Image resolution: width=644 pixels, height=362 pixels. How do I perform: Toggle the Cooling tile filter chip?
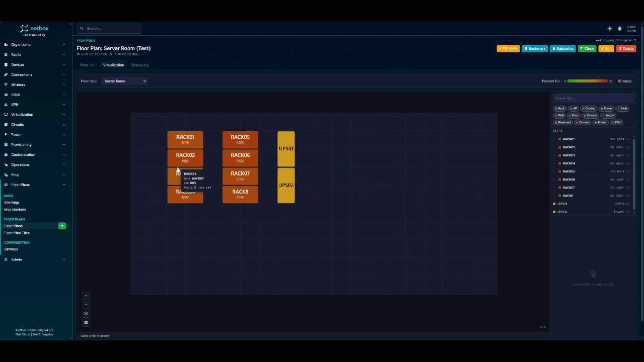(x=589, y=109)
